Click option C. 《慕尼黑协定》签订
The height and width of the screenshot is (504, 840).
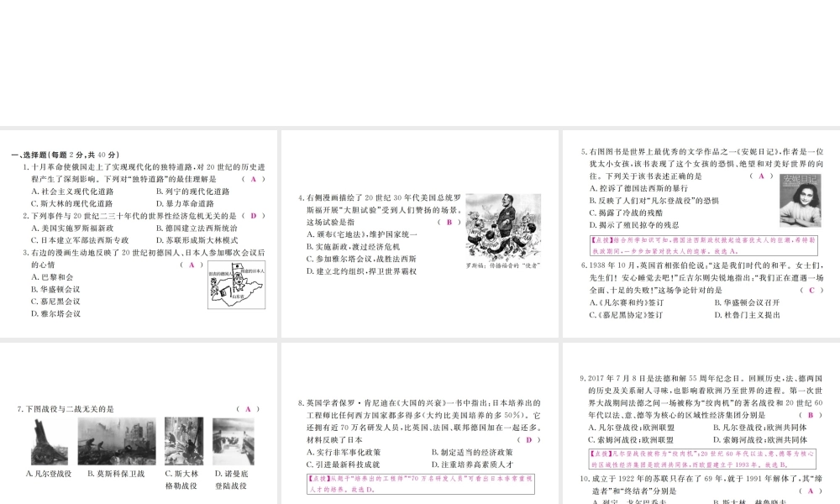pyautogui.click(x=627, y=315)
